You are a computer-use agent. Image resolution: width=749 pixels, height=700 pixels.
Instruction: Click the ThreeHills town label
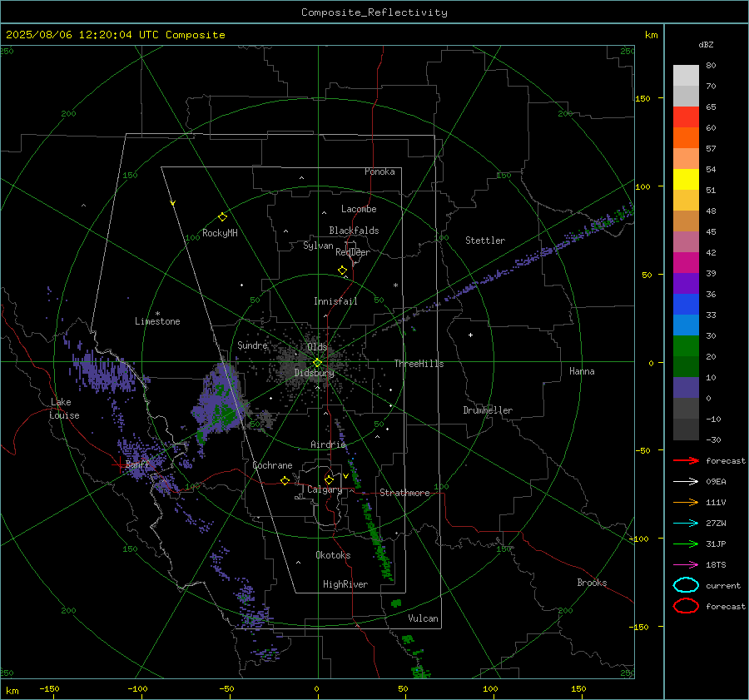(419, 364)
